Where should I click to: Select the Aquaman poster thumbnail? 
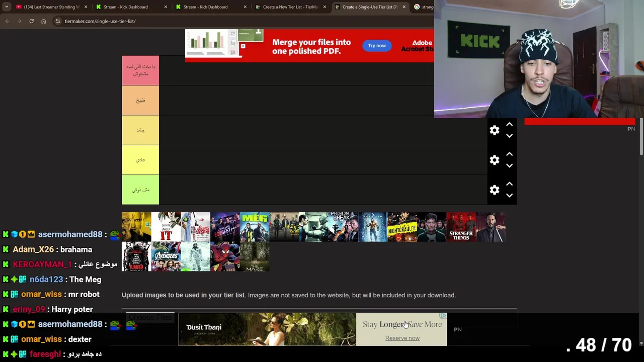373,227
